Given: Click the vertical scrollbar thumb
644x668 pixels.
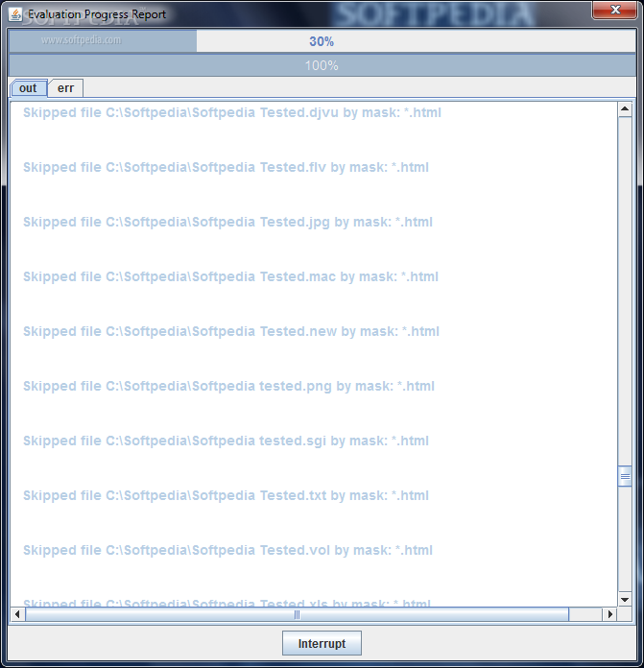Looking at the screenshot, I should (x=625, y=476).
